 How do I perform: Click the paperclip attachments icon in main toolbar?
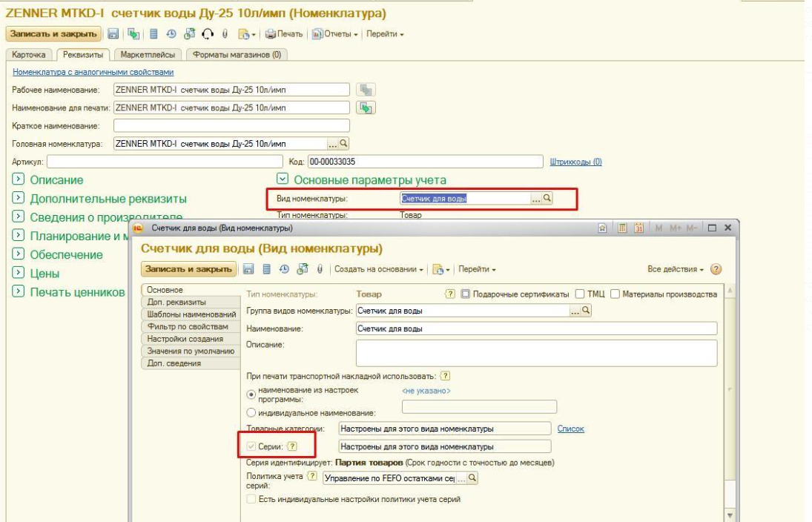tap(225, 34)
